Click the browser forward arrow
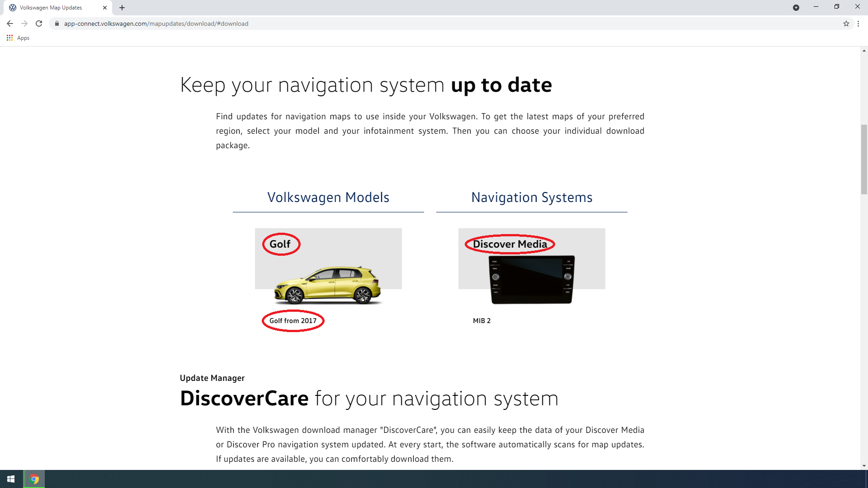Viewport: 868px width, 488px height. 24,23
